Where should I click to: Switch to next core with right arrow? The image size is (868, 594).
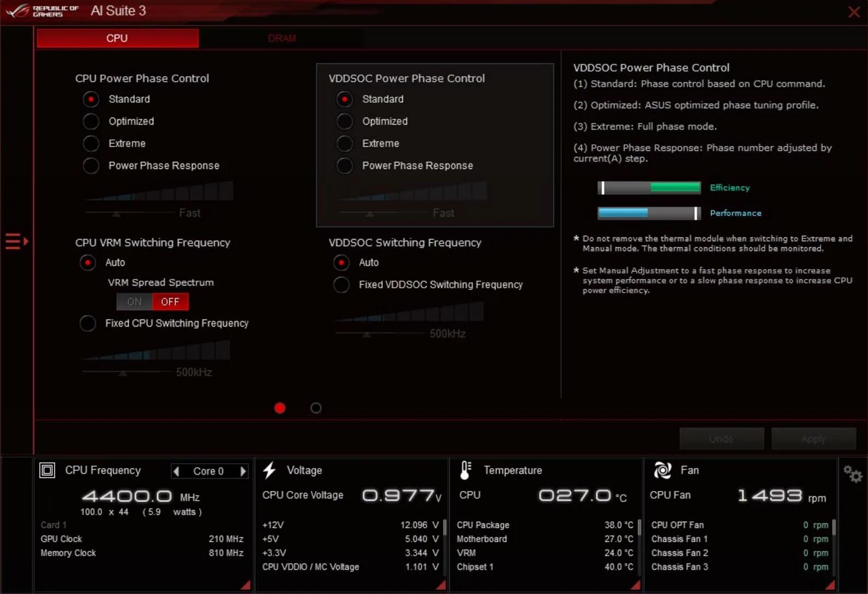coord(243,471)
